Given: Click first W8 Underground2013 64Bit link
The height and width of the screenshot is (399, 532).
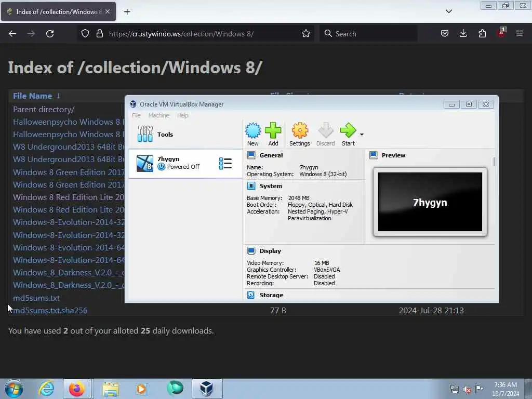Looking at the screenshot, I should pos(69,147).
